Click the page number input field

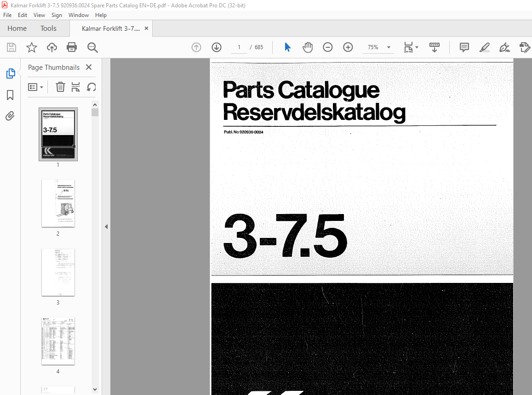tap(239, 47)
